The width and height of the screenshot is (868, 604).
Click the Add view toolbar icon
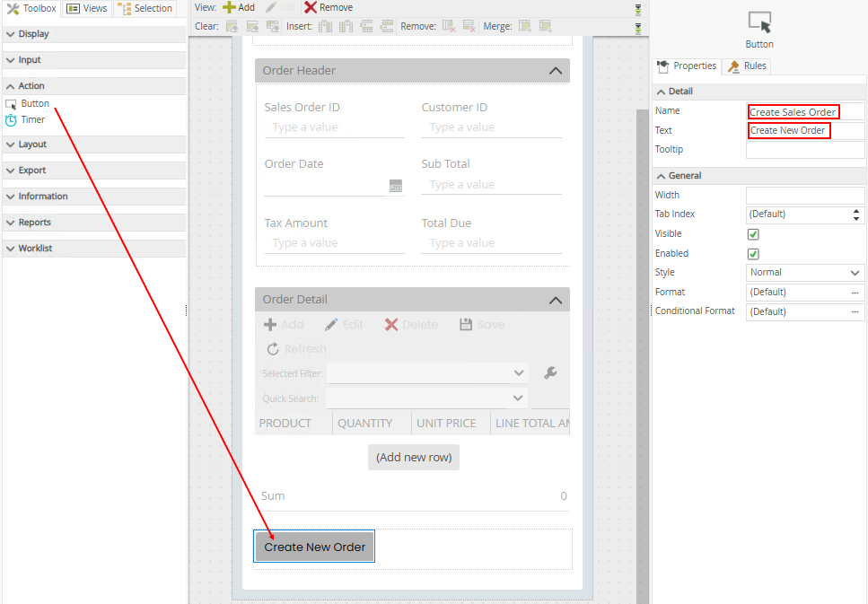click(230, 7)
